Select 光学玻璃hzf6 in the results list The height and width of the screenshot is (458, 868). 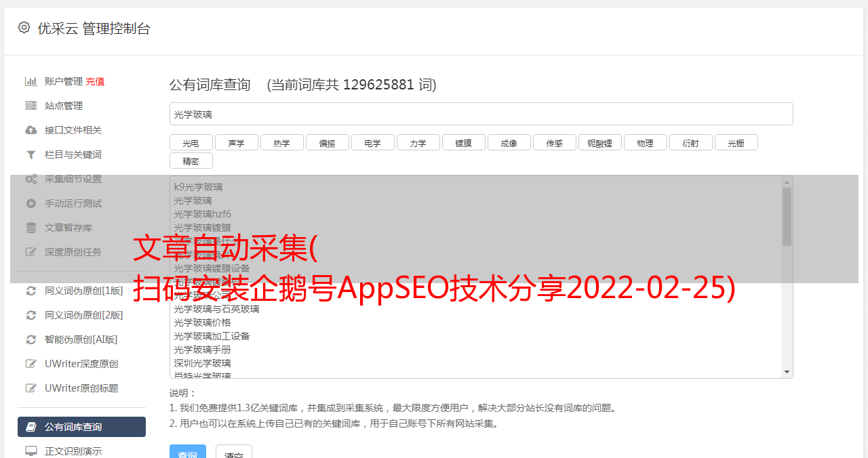pyautogui.click(x=202, y=214)
